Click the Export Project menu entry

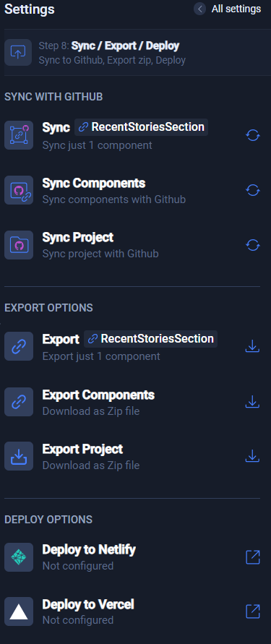[132, 456]
